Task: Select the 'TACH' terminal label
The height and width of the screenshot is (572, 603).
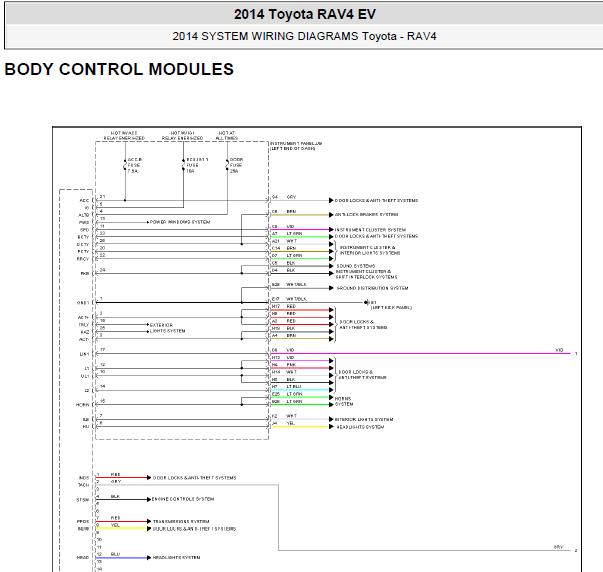Action: pyautogui.click(x=83, y=485)
